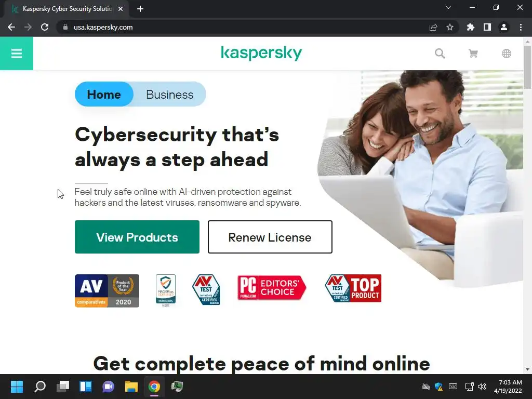Bookmark this page with the star icon

coord(449,27)
